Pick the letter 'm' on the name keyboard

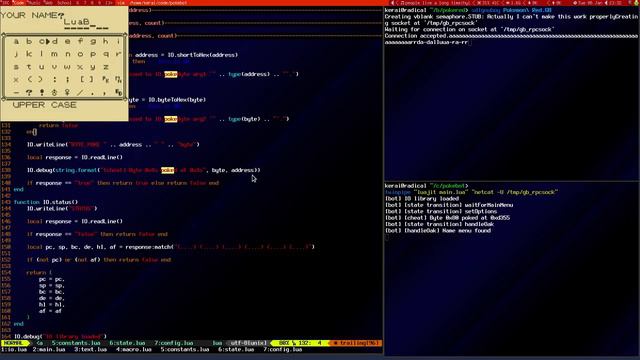pyautogui.click(x=55, y=54)
